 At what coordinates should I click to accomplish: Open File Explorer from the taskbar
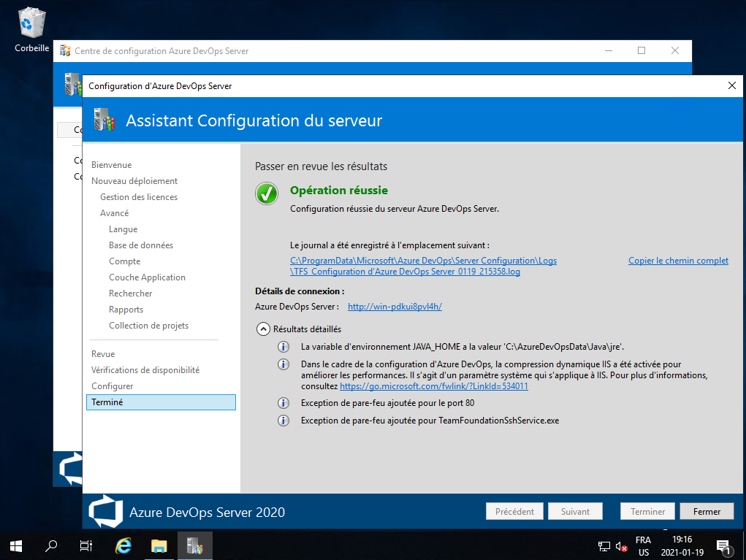coord(159,545)
